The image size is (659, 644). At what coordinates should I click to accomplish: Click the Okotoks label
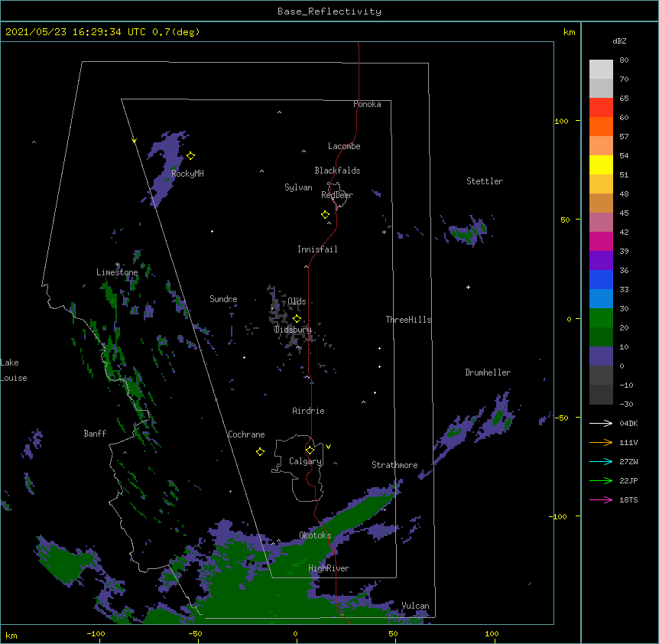pos(315,535)
